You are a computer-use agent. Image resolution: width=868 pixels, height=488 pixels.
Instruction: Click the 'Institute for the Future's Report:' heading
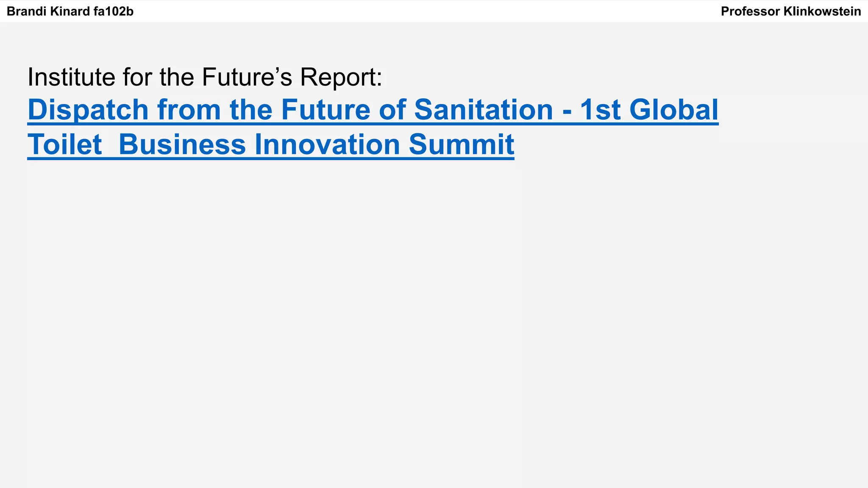[x=205, y=77]
